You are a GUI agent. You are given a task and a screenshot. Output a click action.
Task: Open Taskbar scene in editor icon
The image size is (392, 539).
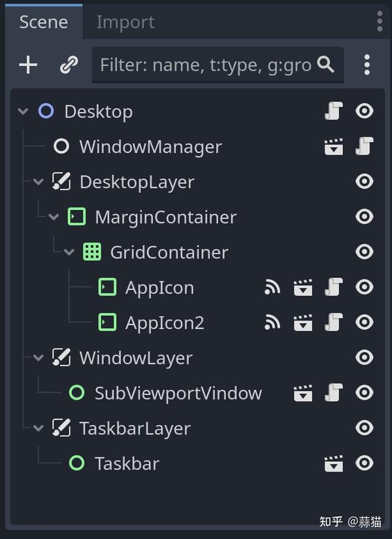334,464
